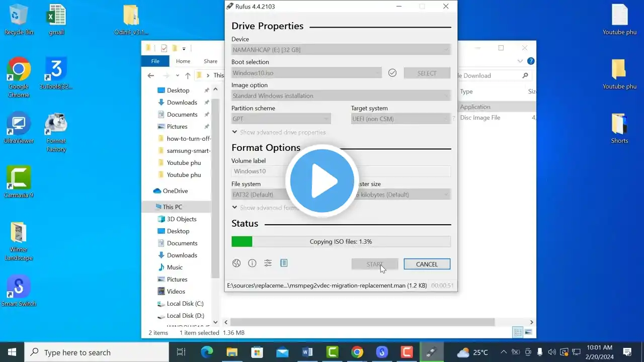This screenshot has width=644, height=362.
Task: Go up one folder in Explorer
Action: pos(188,75)
